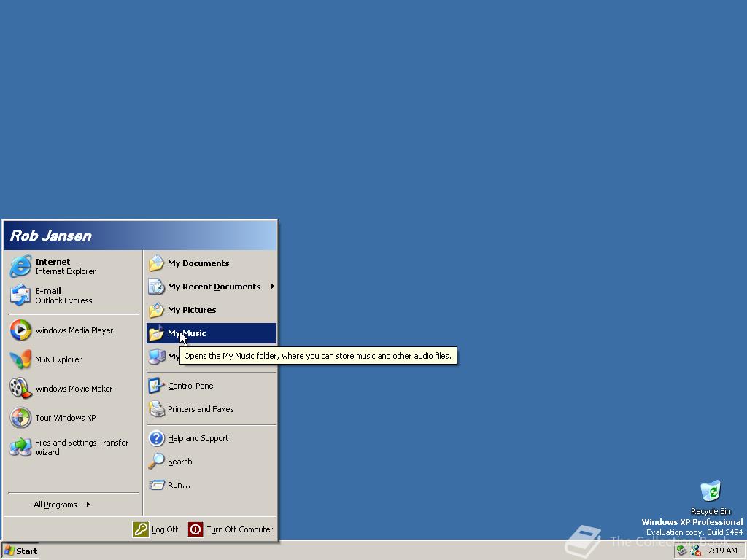This screenshot has height=560, width=747.
Task: Expand the My Recent Documents submenu arrow
Action: (273, 286)
